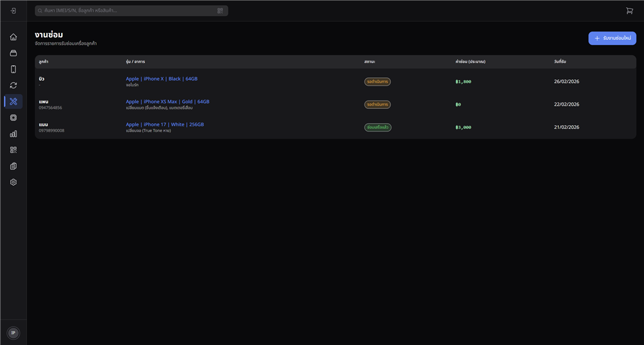Select the repair tools wrench icon in sidebar
This screenshot has height=345, width=644.
point(13,102)
